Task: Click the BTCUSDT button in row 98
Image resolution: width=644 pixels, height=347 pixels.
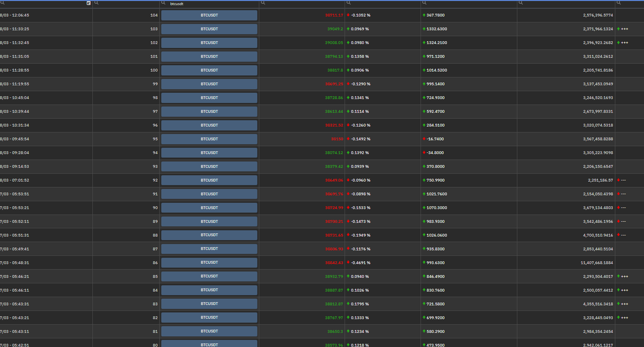Action: [209, 98]
